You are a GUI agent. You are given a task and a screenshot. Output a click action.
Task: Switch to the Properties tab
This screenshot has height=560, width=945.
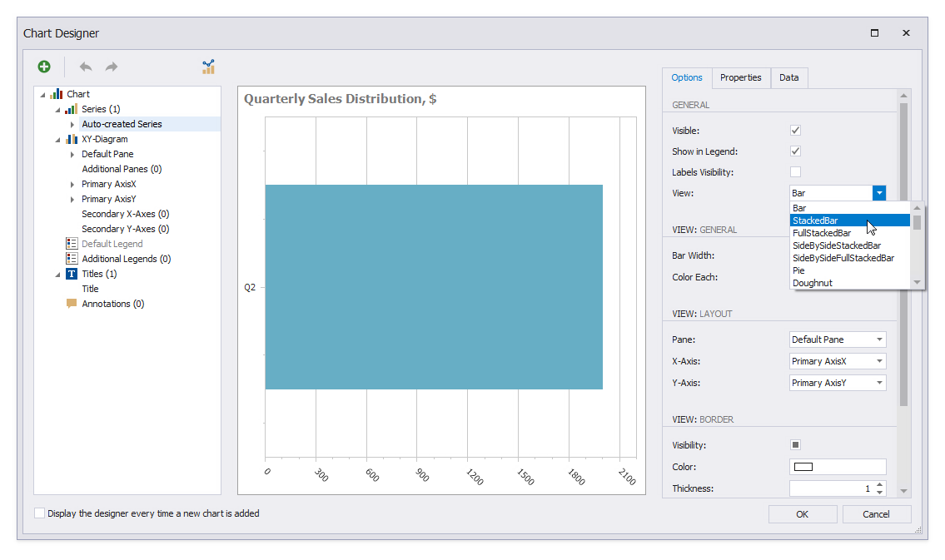(740, 77)
